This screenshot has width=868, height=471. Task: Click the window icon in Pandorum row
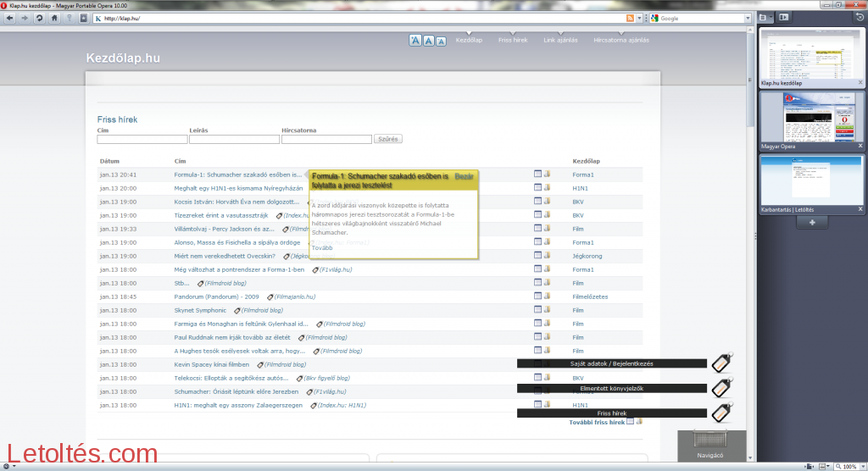pyautogui.click(x=537, y=296)
